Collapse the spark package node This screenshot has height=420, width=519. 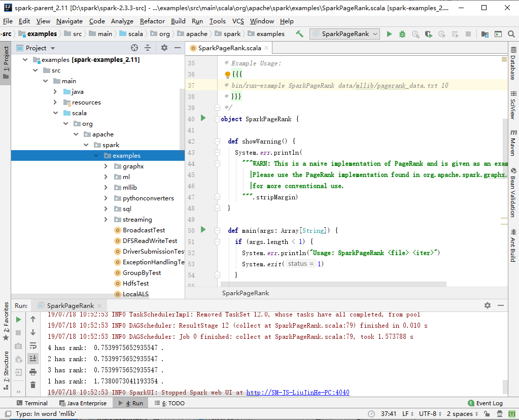pos(86,145)
